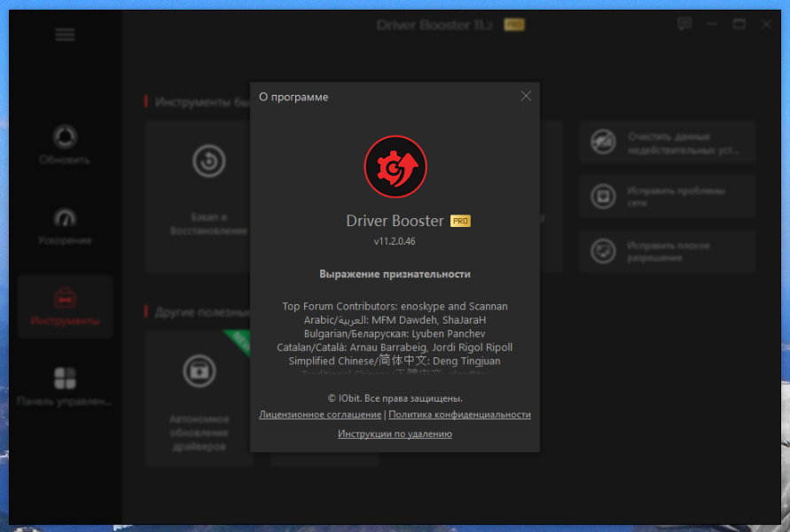The width and height of the screenshot is (790, 532).
Task: Open 'Бэкап и Восстановление' tool icon
Action: tap(208, 161)
